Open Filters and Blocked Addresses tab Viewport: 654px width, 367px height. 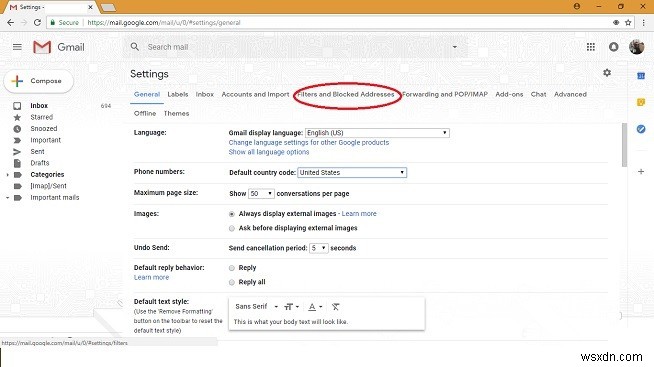pos(346,94)
